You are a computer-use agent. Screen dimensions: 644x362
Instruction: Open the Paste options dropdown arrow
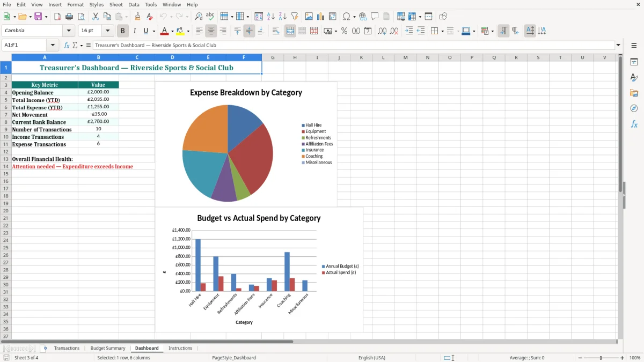126,17
